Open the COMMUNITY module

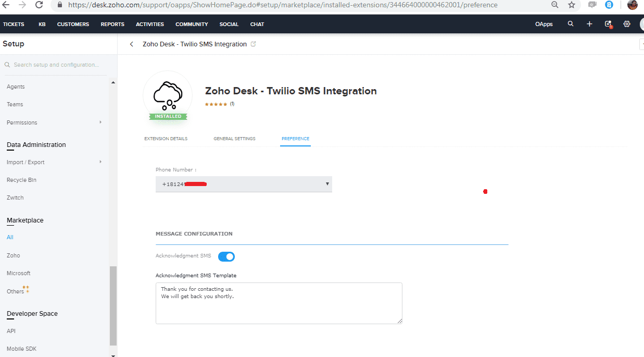tap(192, 24)
